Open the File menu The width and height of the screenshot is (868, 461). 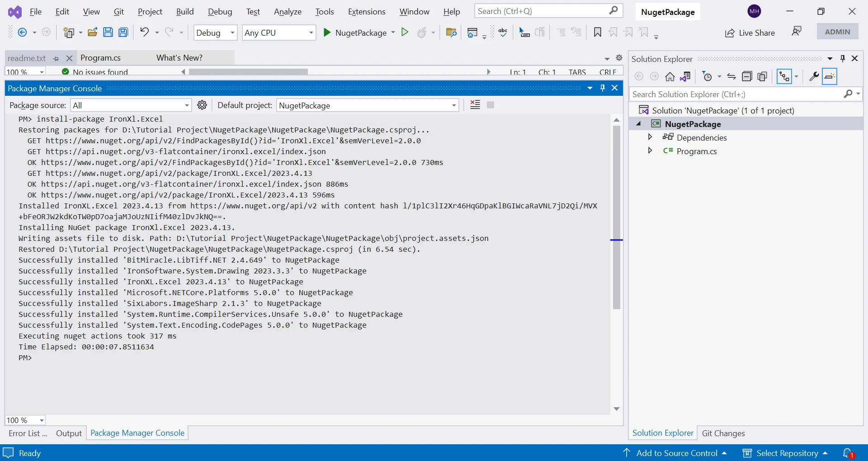click(x=36, y=12)
